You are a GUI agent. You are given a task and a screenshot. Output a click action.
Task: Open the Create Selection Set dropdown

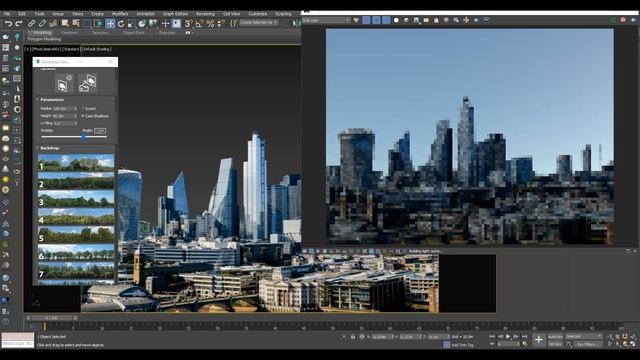click(x=259, y=22)
